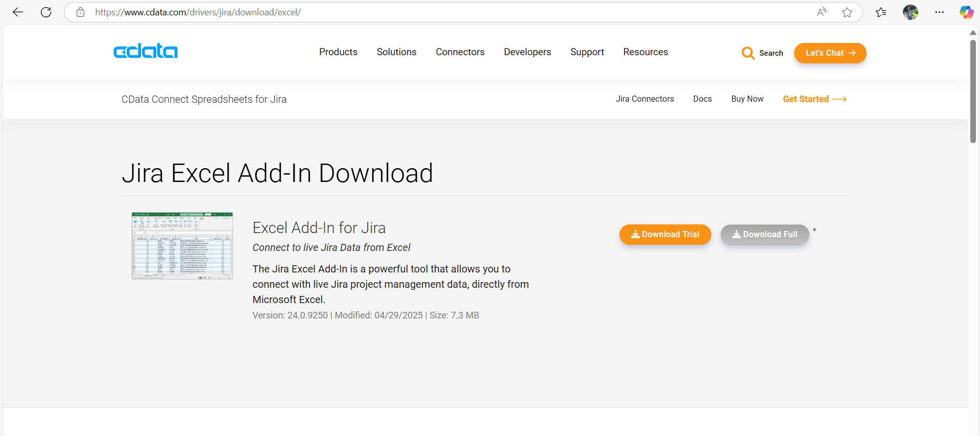Open the Developers menu
The height and width of the screenshot is (436, 980).
(528, 52)
